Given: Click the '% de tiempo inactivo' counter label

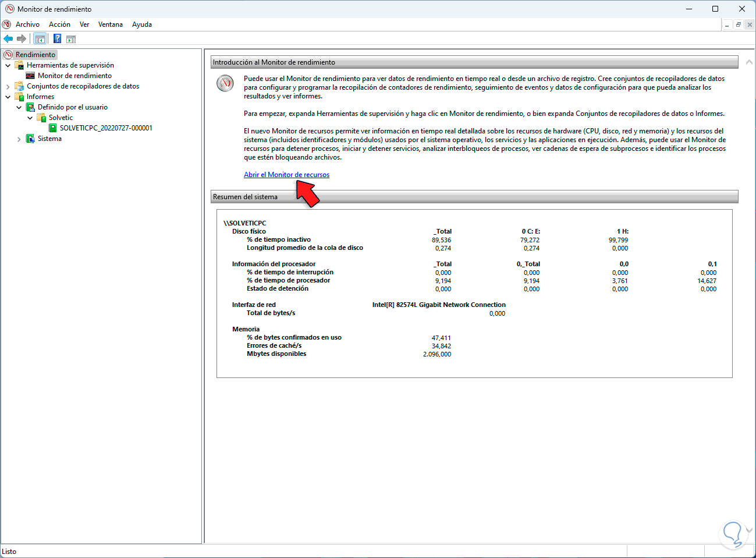Looking at the screenshot, I should (x=279, y=239).
